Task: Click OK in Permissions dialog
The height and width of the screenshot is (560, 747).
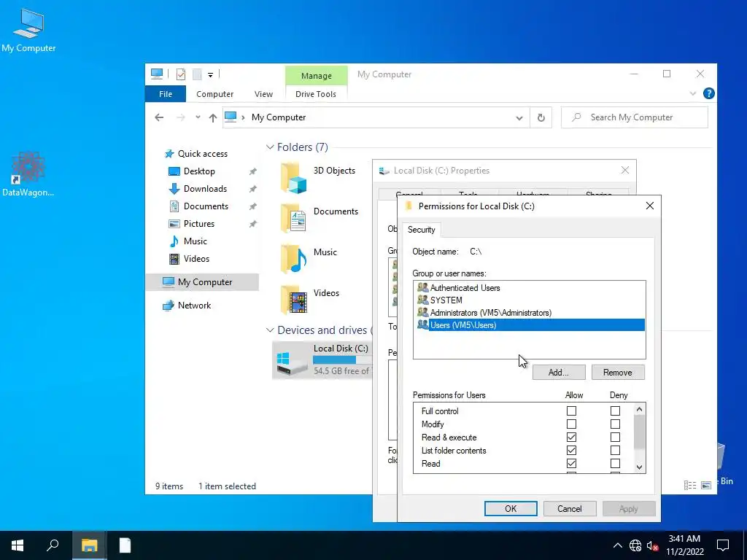Action: coord(511,508)
